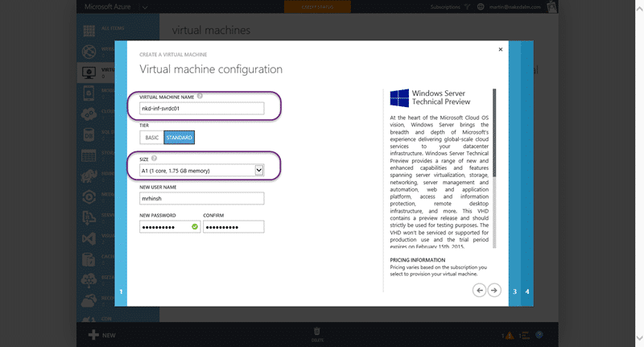Expand the Microsoft Azure portal chevron menu
Viewport: 644px width, 347px height.
pos(145,7)
